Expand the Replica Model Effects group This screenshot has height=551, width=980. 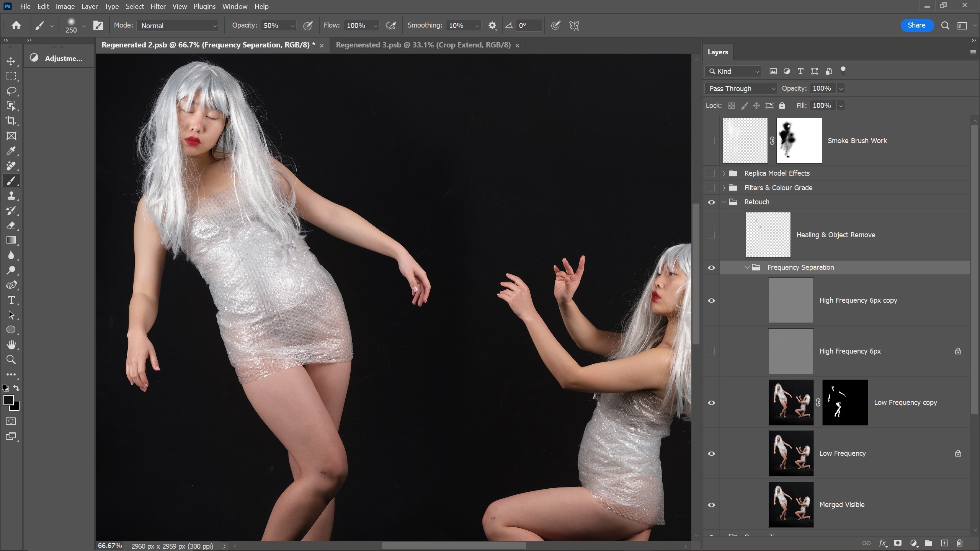tap(724, 173)
